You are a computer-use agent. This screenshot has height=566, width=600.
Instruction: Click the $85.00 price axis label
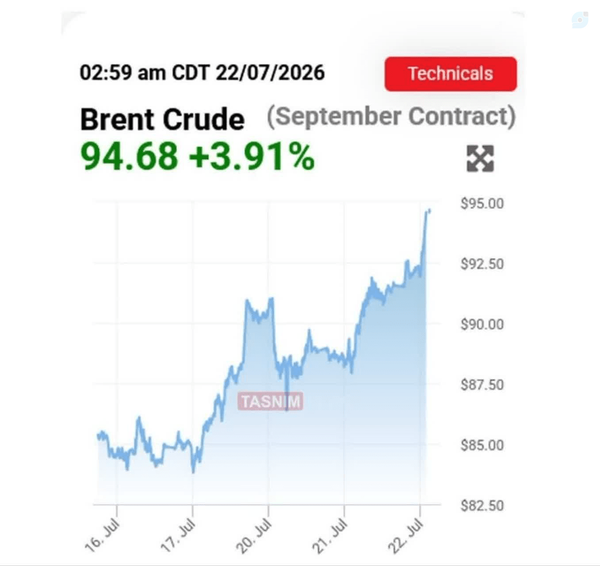click(x=482, y=445)
